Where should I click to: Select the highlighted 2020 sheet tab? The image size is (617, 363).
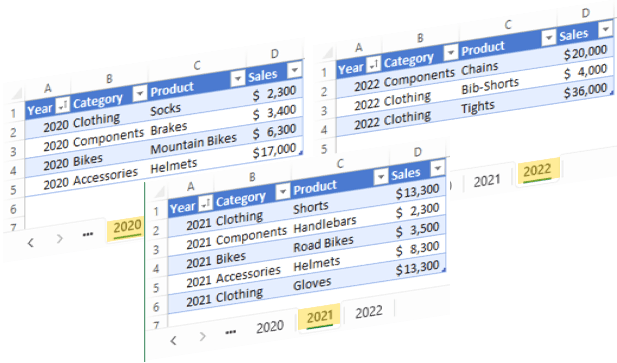tap(126, 228)
